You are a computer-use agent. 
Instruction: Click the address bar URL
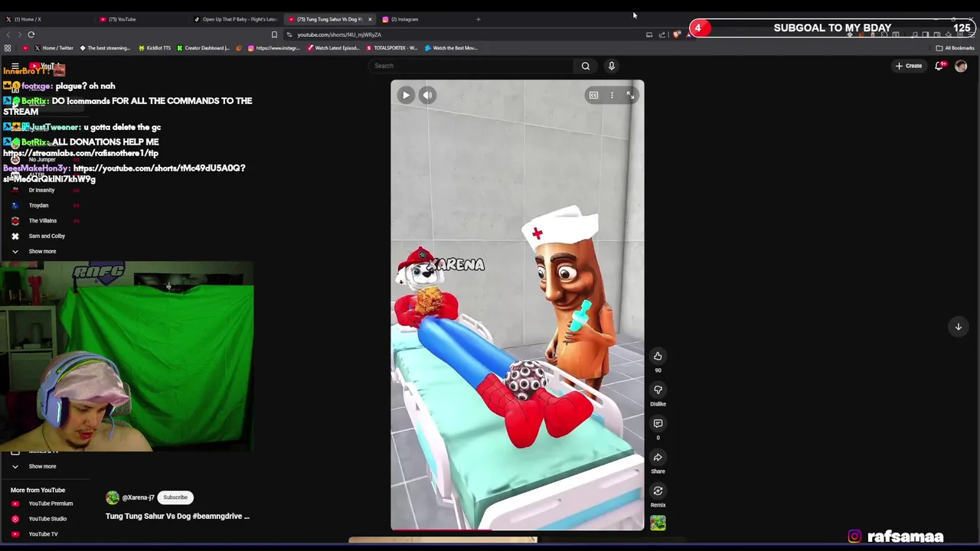coord(339,34)
